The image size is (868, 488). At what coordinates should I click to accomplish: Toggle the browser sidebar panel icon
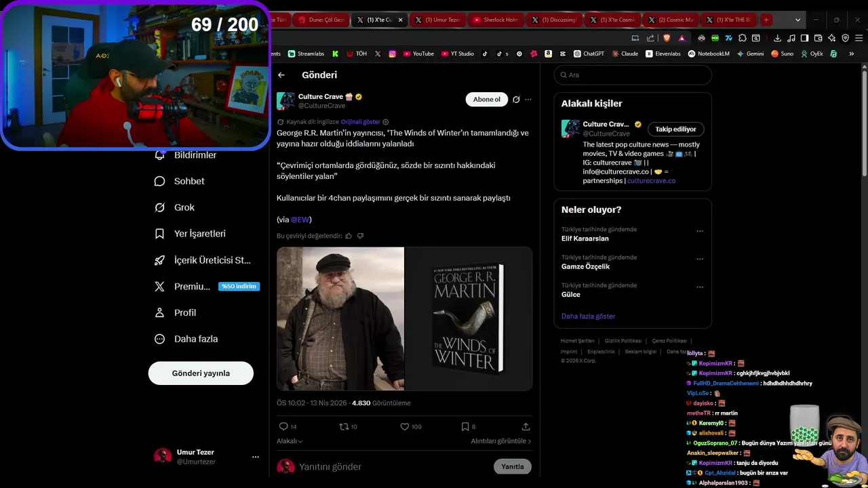click(804, 38)
